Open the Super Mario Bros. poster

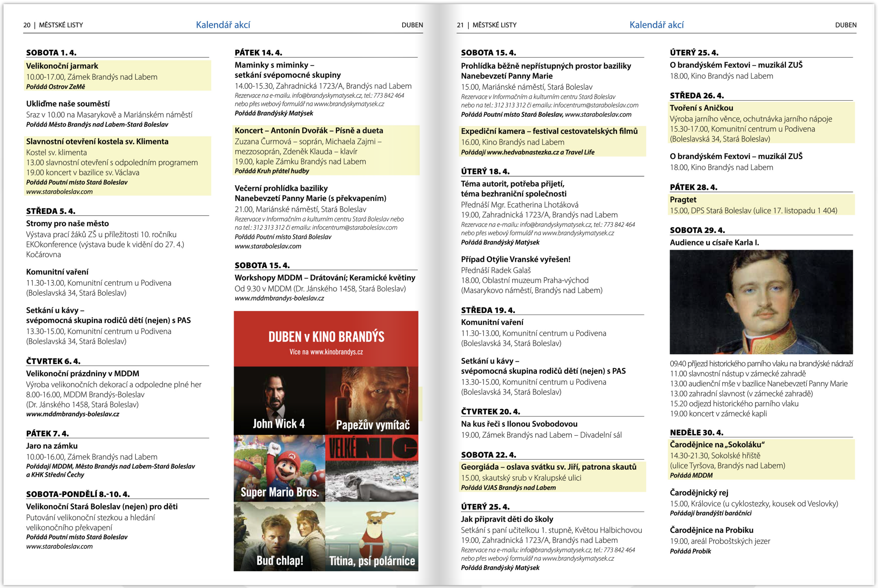279,468
